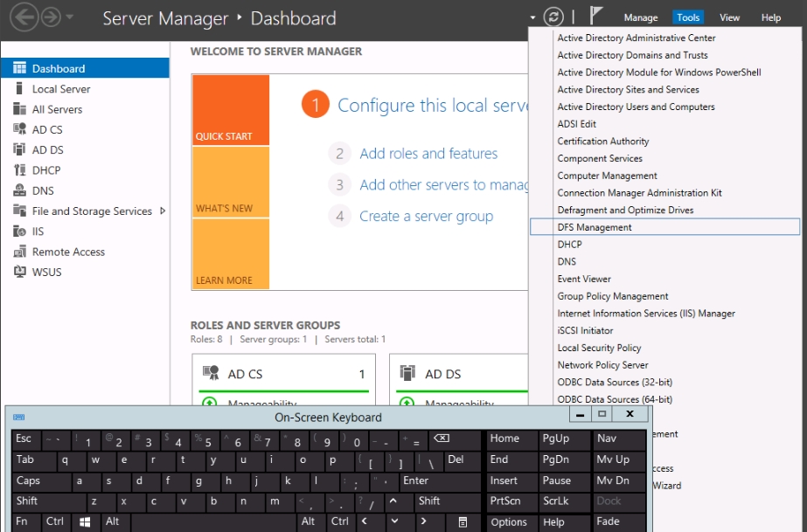Select the WHAT'S NEW tile
This screenshot has height=532, width=807.
point(231,182)
